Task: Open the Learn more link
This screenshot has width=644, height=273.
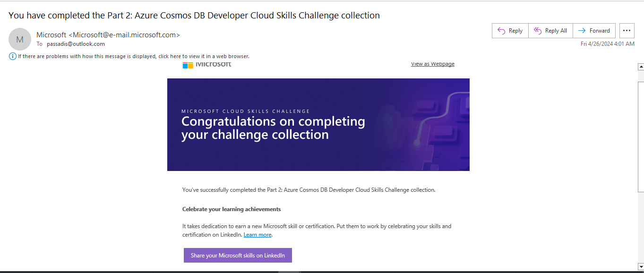Action: point(258,235)
